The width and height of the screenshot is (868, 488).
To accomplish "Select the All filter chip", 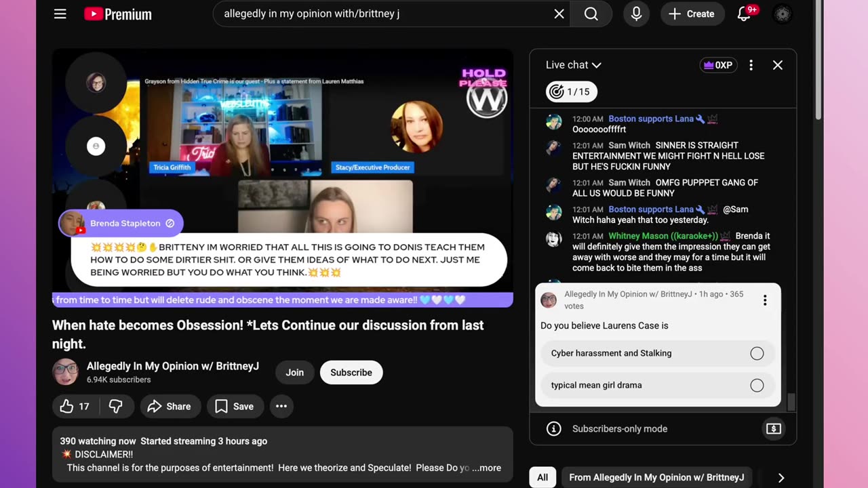I will point(542,477).
